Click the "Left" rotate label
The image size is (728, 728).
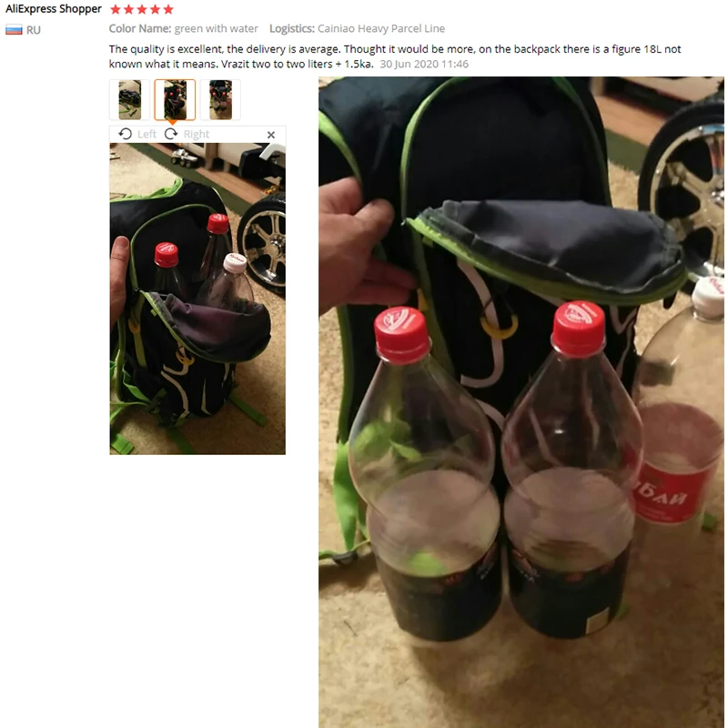tap(147, 134)
